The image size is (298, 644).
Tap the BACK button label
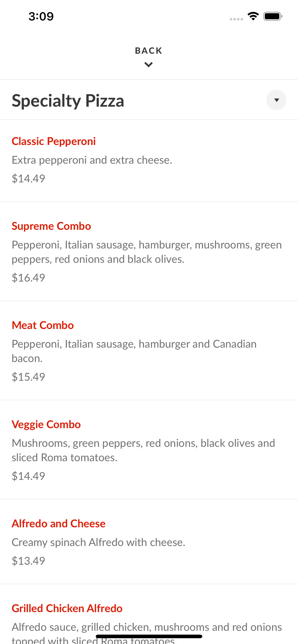click(149, 51)
